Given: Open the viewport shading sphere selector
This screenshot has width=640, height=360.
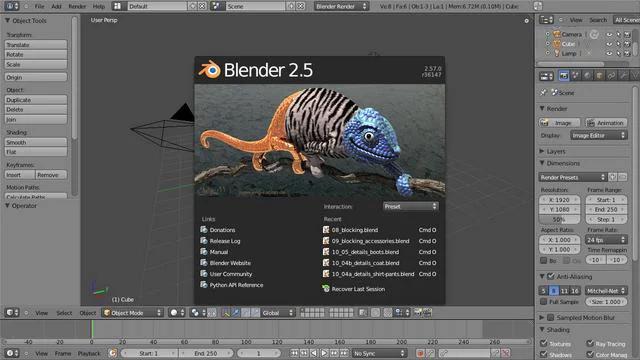Looking at the screenshot, I should click(x=177, y=313).
